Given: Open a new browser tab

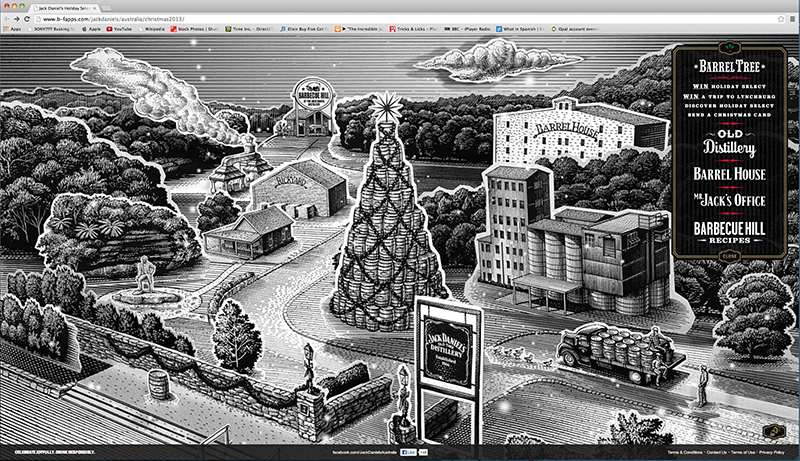Looking at the screenshot, I should click(x=107, y=8).
